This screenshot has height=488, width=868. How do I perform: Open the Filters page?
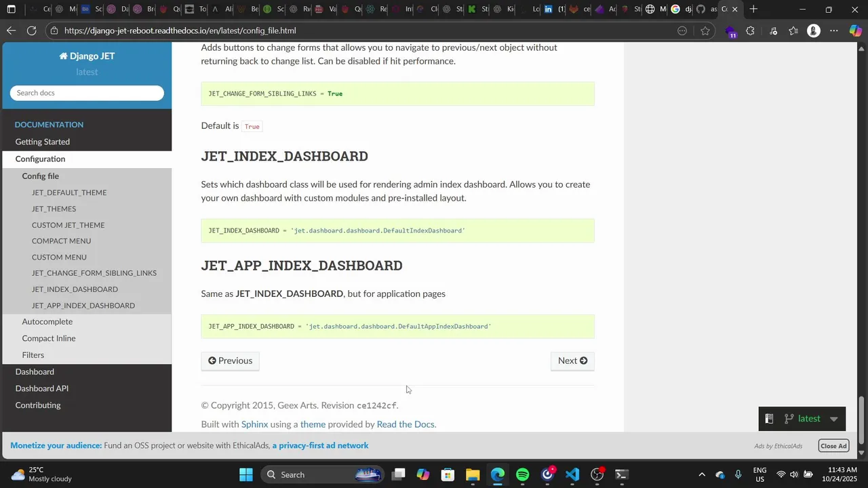[33, 354]
